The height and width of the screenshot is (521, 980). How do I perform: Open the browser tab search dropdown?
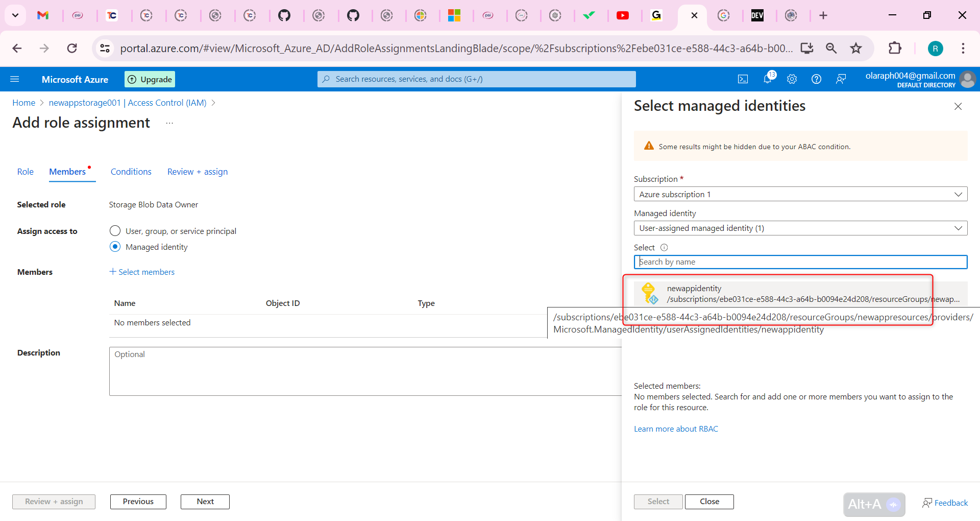[15, 15]
